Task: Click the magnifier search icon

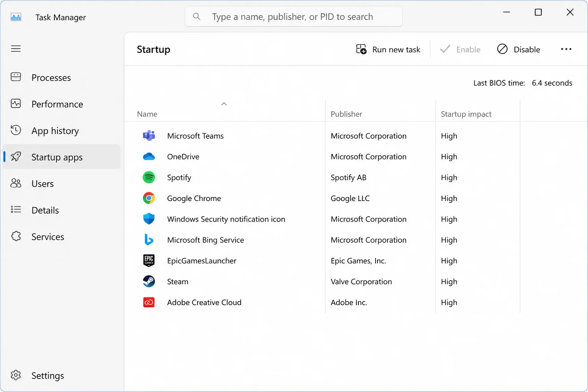Action: (x=197, y=16)
